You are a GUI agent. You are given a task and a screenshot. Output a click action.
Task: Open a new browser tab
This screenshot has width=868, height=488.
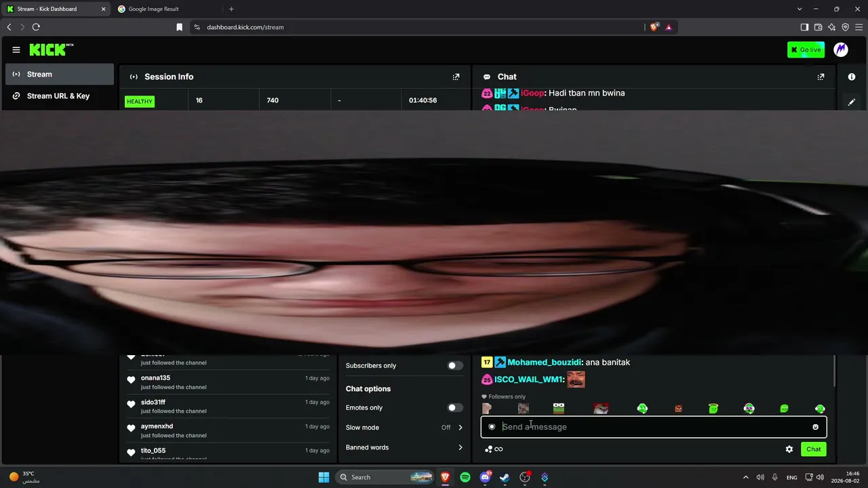pos(231,9)
